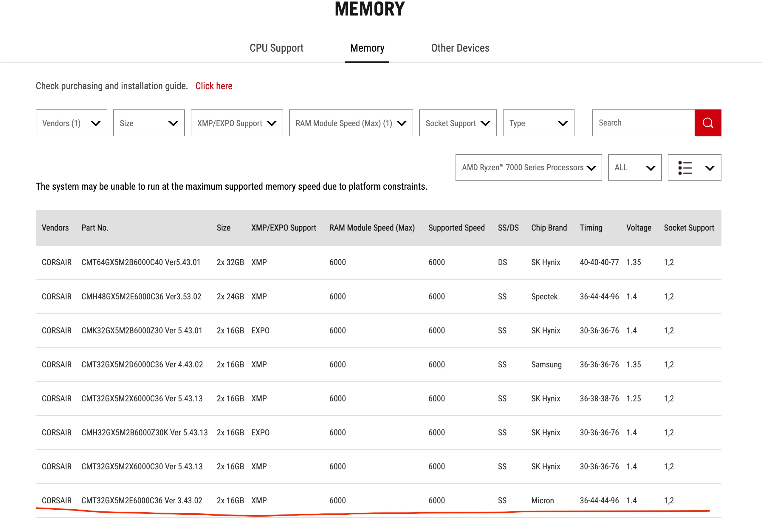This screenshot has width=762, height=532.
Task: Click the red 'Click here' guide link
Action: tap(214, 86)
